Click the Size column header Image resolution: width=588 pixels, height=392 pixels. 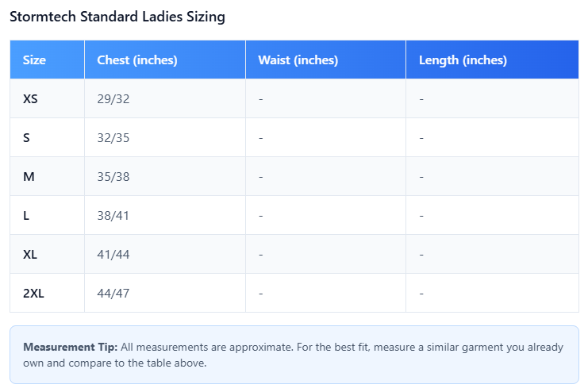tap(48, 60)
